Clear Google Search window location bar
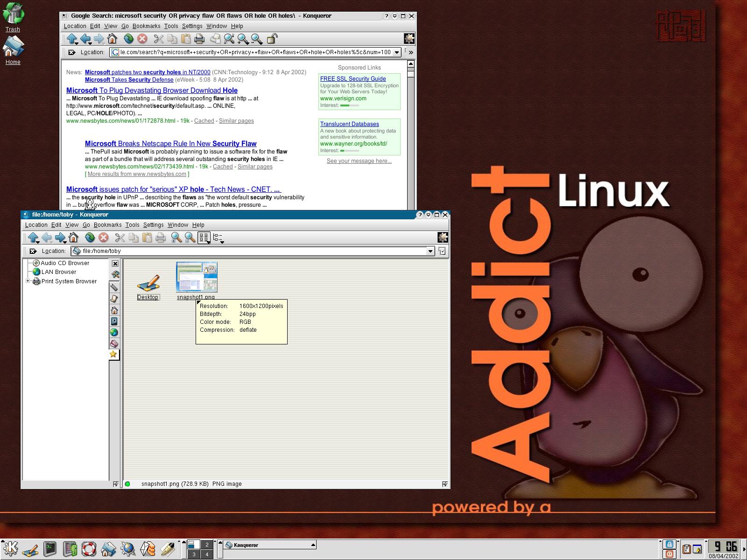The height and width of the screenshot is (560, 747). click(71, 52)
